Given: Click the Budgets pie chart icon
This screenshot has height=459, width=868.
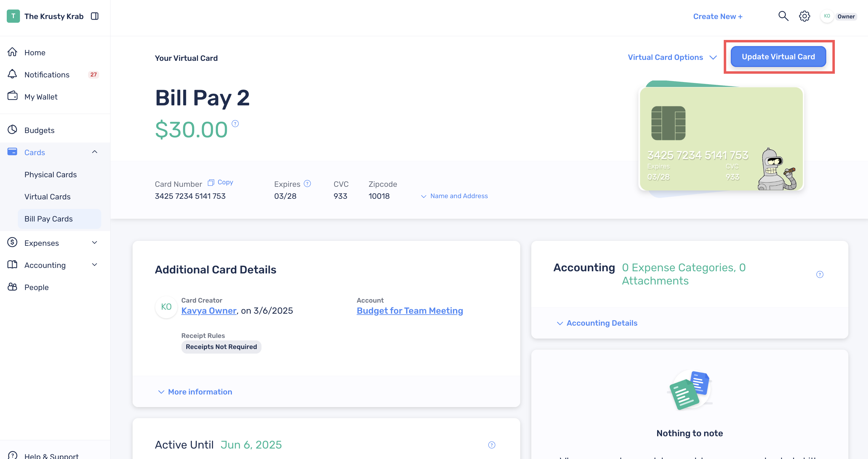Looking at the screenshot, I should 13,130.
